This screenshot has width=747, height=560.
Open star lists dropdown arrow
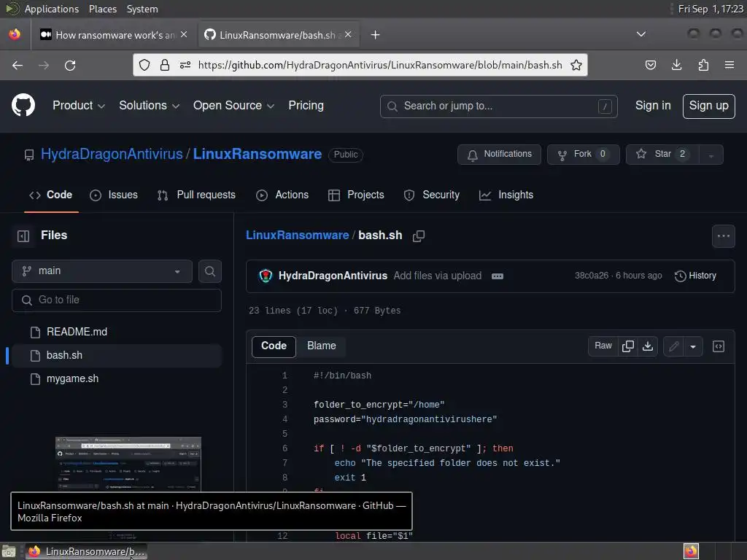point(711,155)
